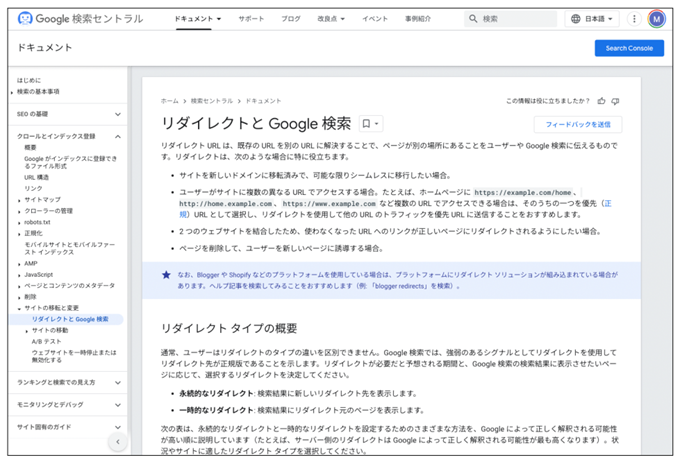The width and height of the screenshot is (680, 462).
Task: Open the 検索の基本事項 sidebar item
Action: tap(38, 92)
